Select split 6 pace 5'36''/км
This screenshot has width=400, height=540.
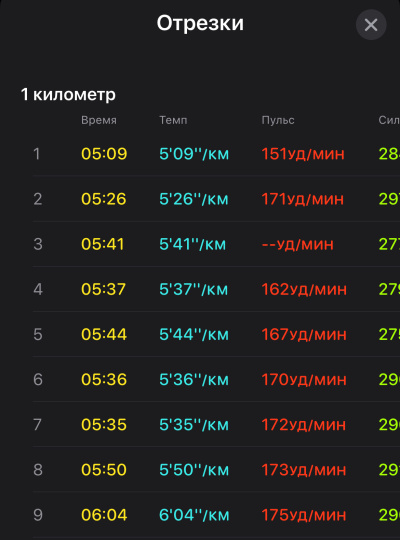pyautogui.click(x=194, y=380)
